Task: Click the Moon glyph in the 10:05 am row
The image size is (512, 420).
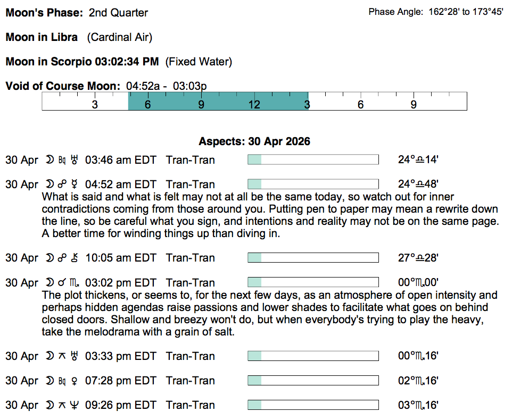Action: click(x=50, y=258)
